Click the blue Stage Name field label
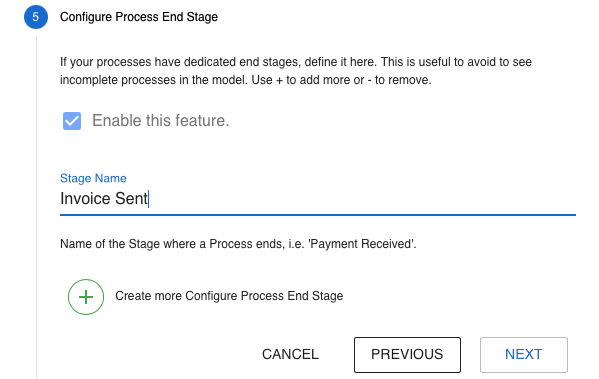This screenshot has width=599, height=379. pos(93,178)
